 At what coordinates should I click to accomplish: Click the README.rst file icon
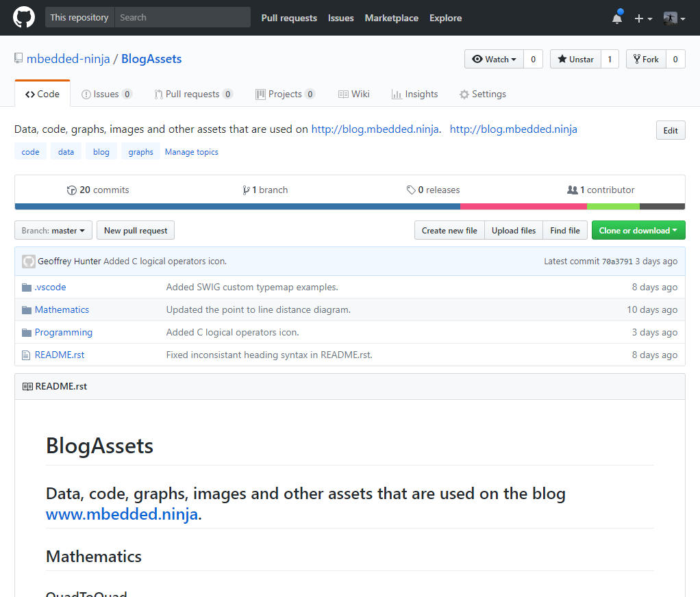tap(27, 355)
